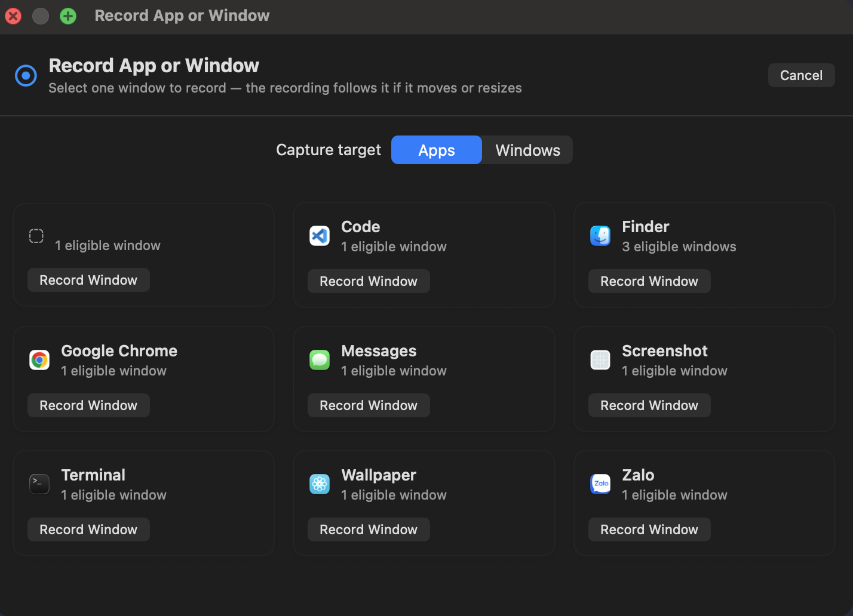
Task: Record Window for Google Chrome
Action: (88, 405)
